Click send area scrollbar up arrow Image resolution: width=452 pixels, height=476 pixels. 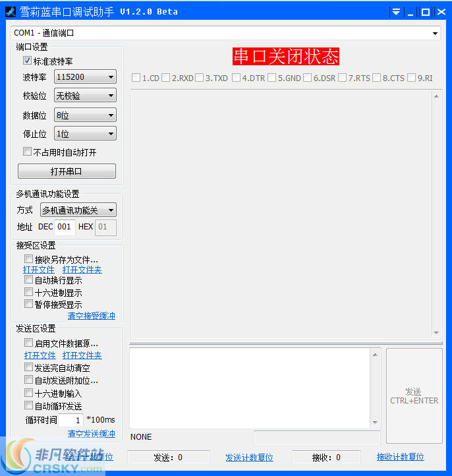pyautogui.click(x=375, y=355)
